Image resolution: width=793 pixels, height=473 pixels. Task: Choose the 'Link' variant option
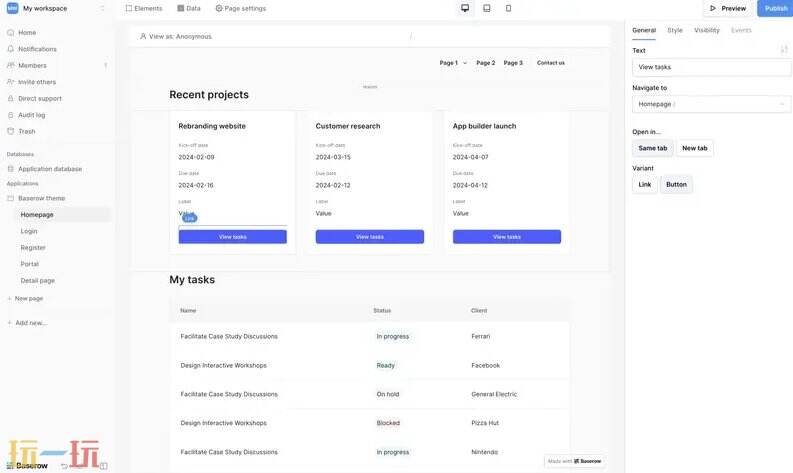(645, 184)
